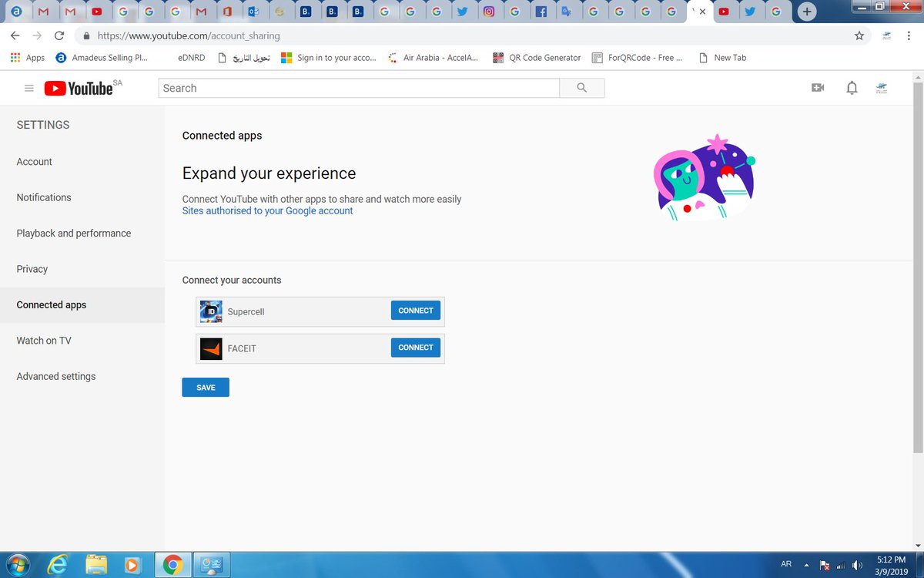Show hidden system tray icons
Image resolution: width=924 pixels, height=578 pixels.
(805, 565)
